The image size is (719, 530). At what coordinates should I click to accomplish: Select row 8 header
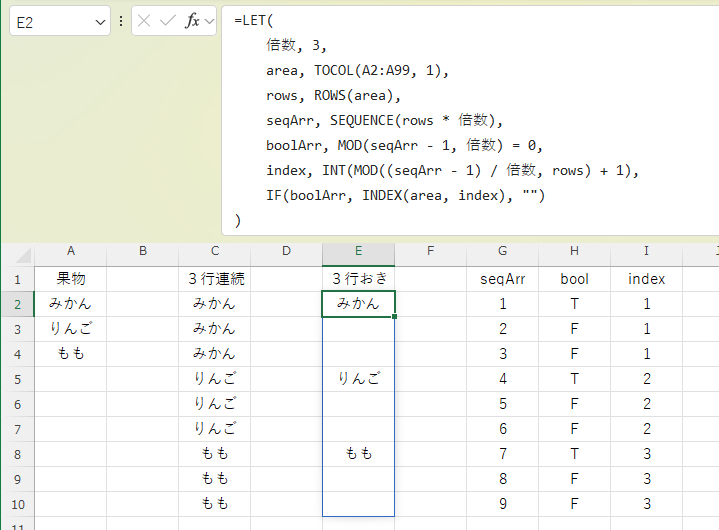[x=17, y=454]
